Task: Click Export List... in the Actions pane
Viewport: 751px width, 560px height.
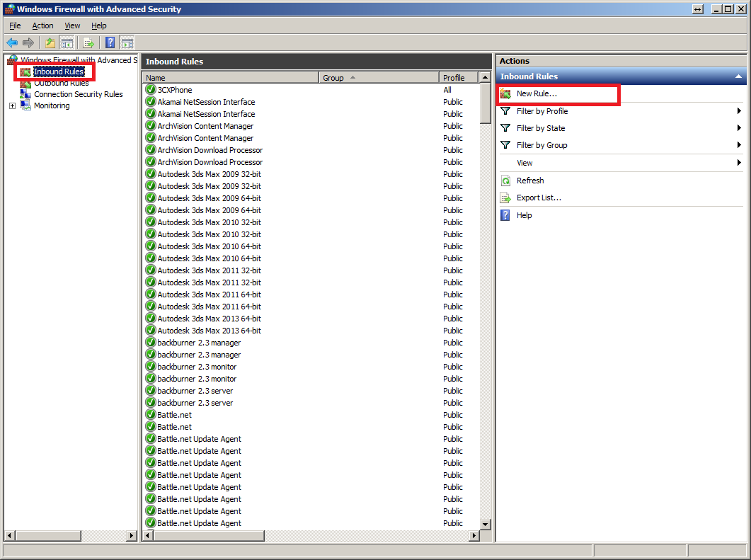Action: click(x=539, y=198)
